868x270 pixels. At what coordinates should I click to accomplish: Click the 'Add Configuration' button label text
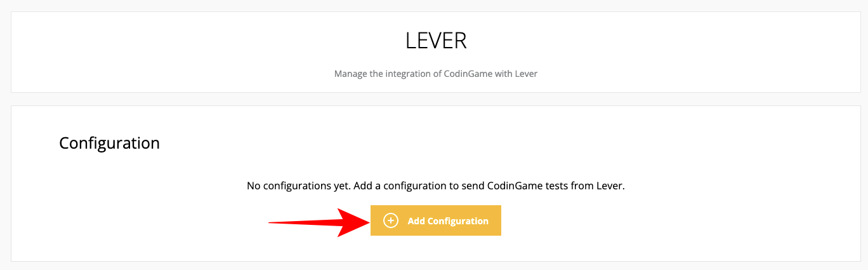tap(448, 221)
